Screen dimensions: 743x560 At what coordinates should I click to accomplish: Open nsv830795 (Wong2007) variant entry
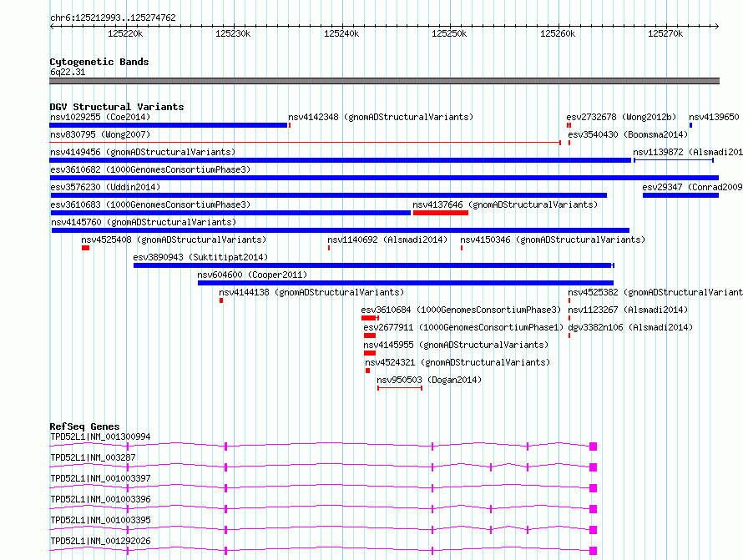pyautogui.click(x=100, y=134)
